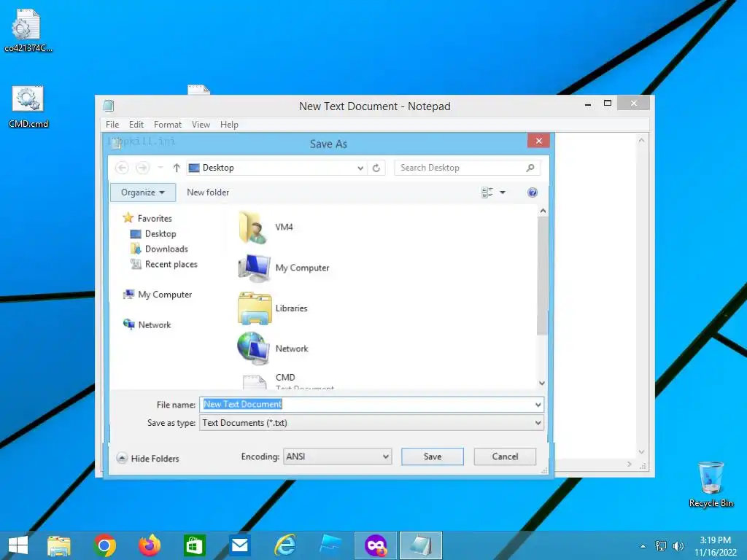
Task: Open the purple mask app on taskbar
Action: (376, 545)
